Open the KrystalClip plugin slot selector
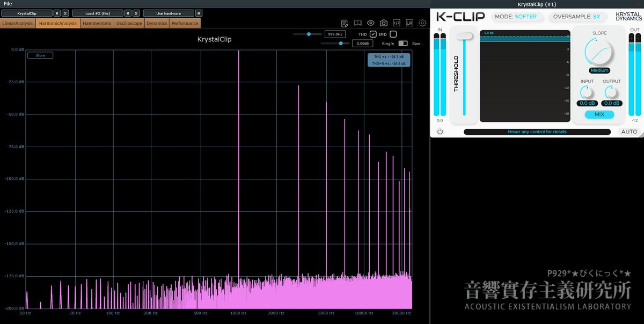This screenshot has height=324, width=644. point(27,13)
